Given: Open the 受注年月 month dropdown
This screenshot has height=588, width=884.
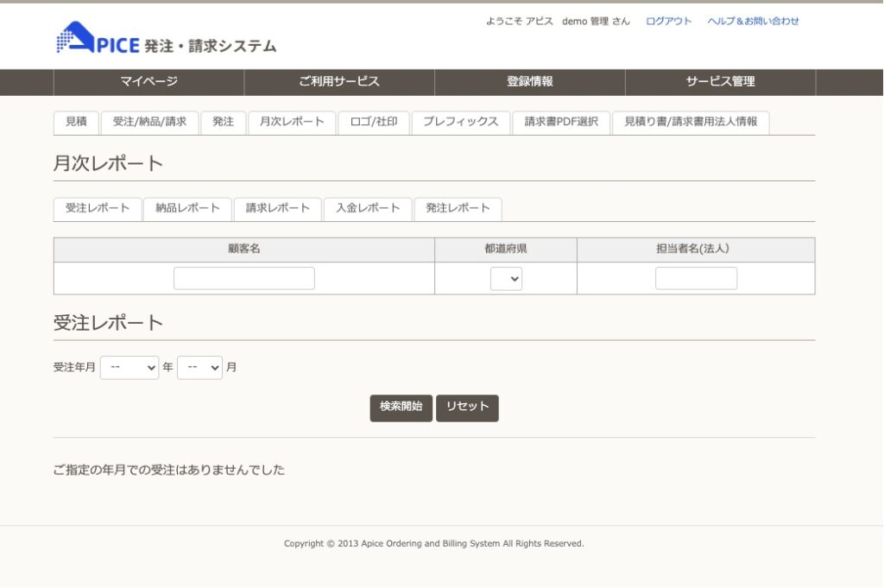Looking at the screenshot, I should point(200,368).
